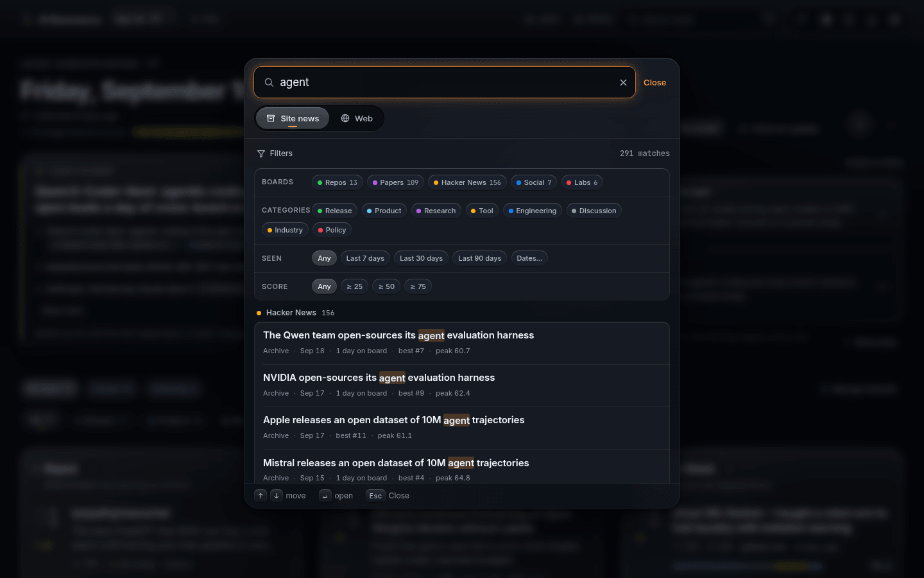Filter by Industry category
924x578 pixels.
click(285, 230)
